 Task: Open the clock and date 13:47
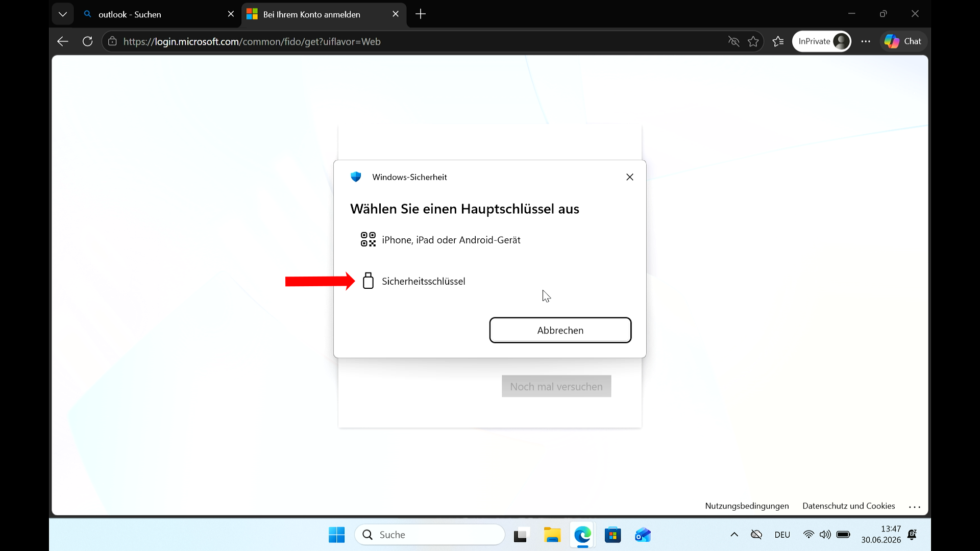[881, 534]
